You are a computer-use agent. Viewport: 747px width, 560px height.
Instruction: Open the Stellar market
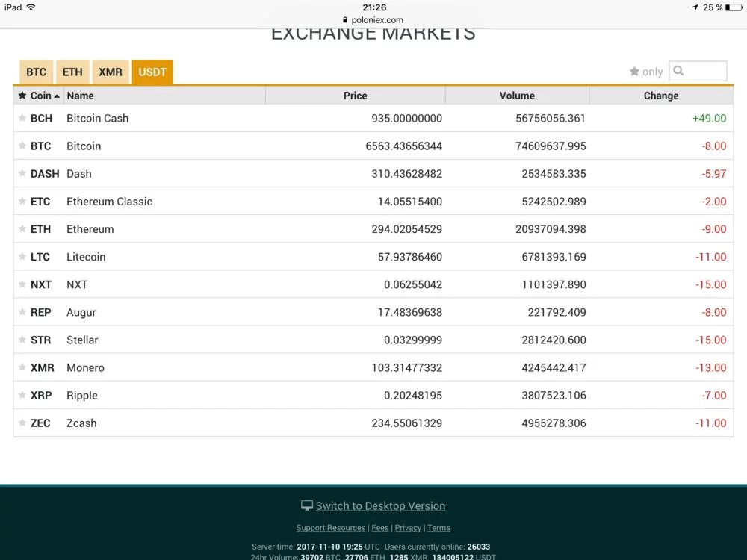(x=82, y=340)
